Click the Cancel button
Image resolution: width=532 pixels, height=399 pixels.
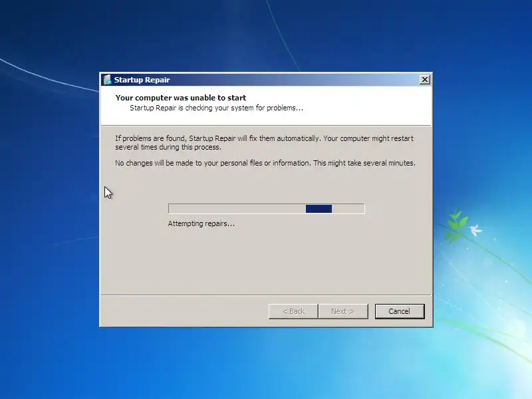[400, 311]
